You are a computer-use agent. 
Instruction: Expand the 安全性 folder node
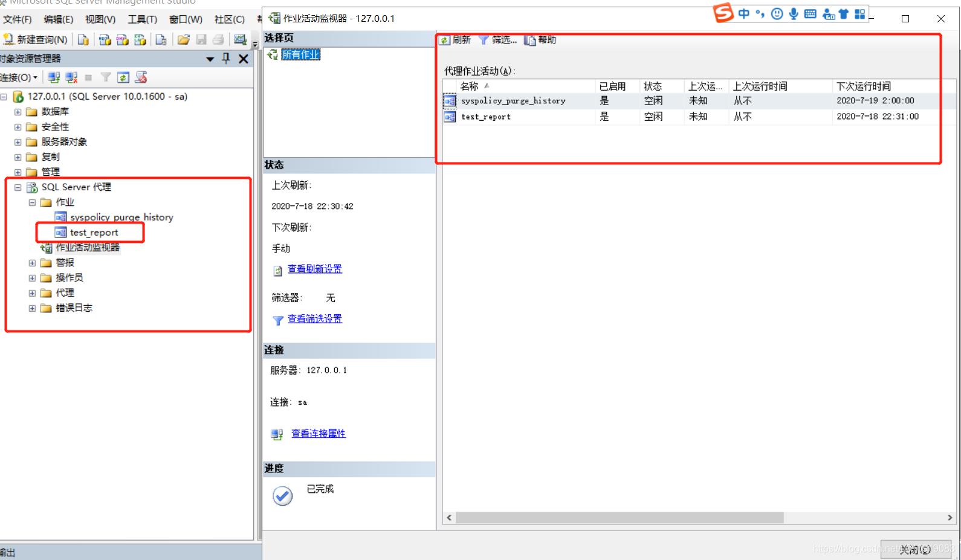(x=18, y=127)
